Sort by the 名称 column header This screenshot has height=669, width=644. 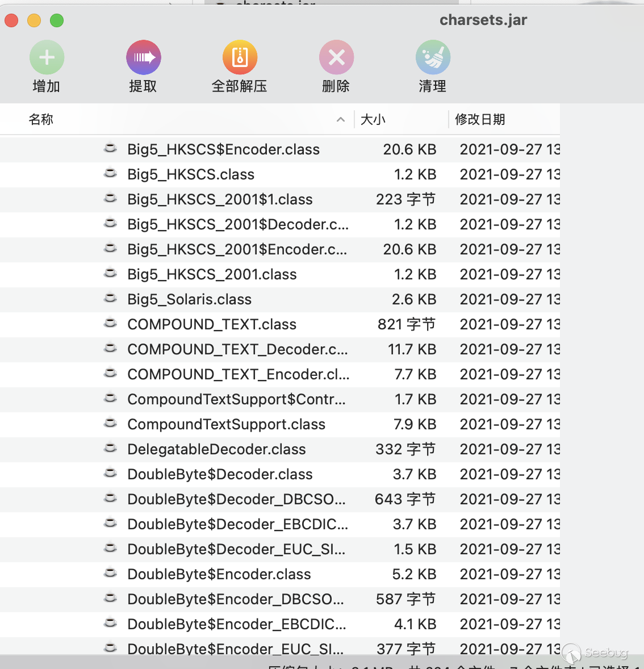[41, 119]
